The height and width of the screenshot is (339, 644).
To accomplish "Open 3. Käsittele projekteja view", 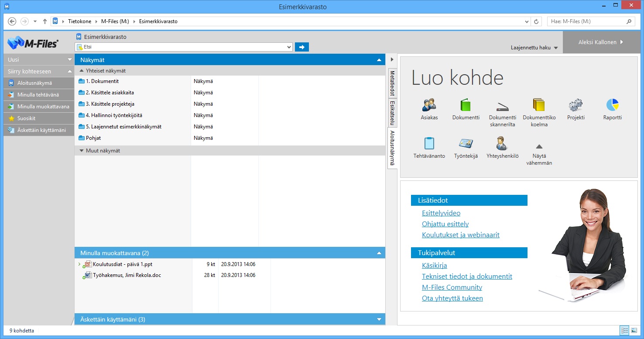I will pyautogui.click(x=110, y=104).
